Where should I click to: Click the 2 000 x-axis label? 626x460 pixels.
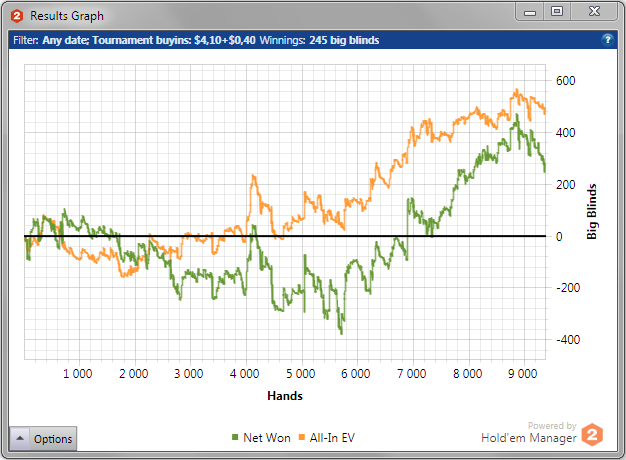(134, 374)
